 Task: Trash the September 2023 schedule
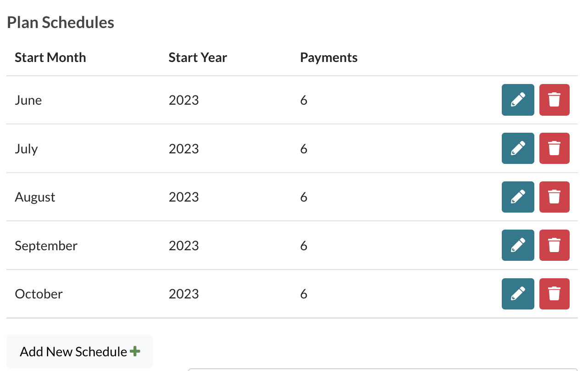(x=554, y=245)
